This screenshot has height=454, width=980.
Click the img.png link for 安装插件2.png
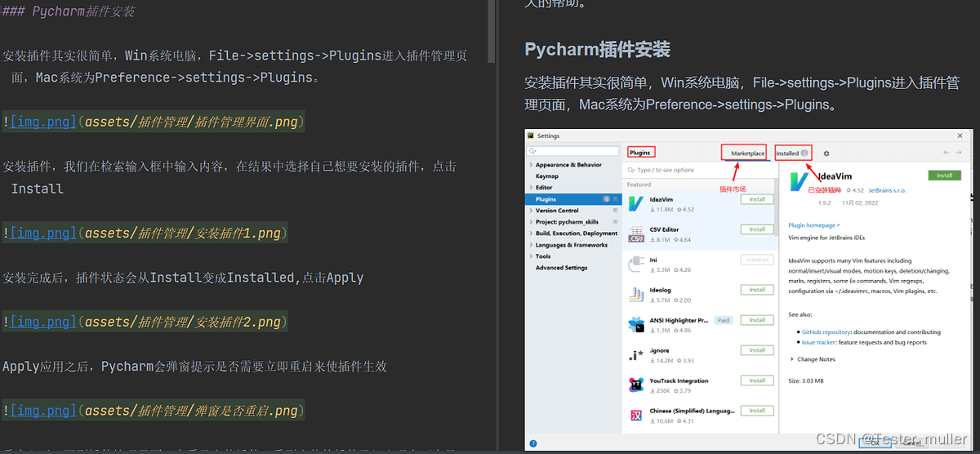(x=42, y=323)
